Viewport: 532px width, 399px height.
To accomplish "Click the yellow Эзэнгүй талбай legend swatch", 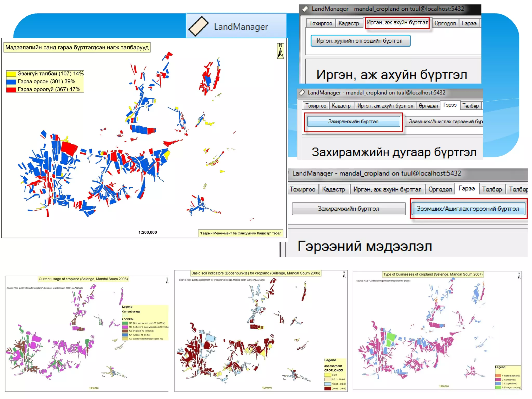I will (x=11, y=74).
